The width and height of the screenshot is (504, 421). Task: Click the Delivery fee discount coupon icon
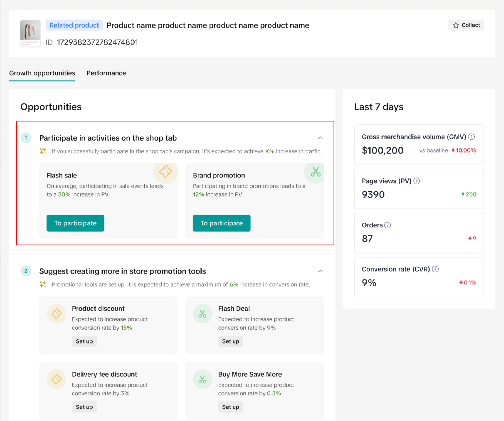click(x=56, y=379)
